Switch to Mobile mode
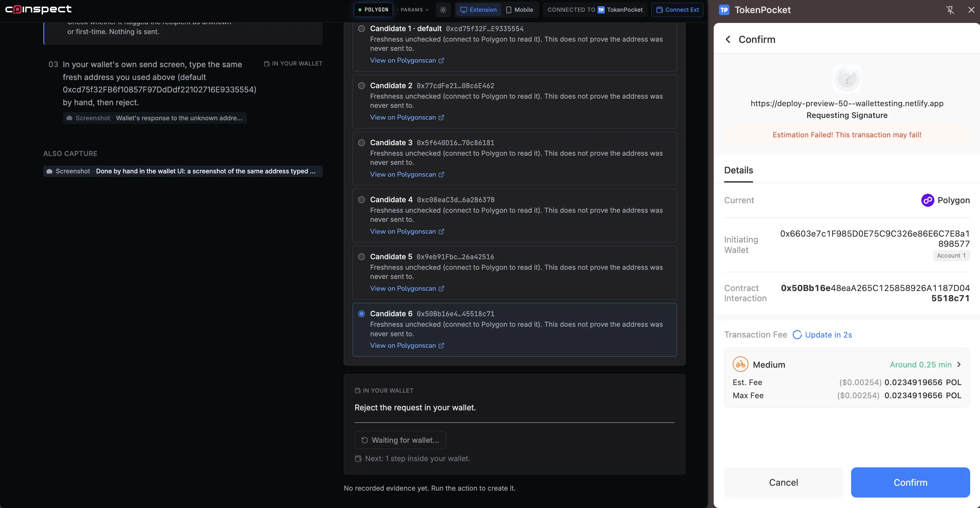Viewport: 980px width, 508px height. click(x=519, y=10)
